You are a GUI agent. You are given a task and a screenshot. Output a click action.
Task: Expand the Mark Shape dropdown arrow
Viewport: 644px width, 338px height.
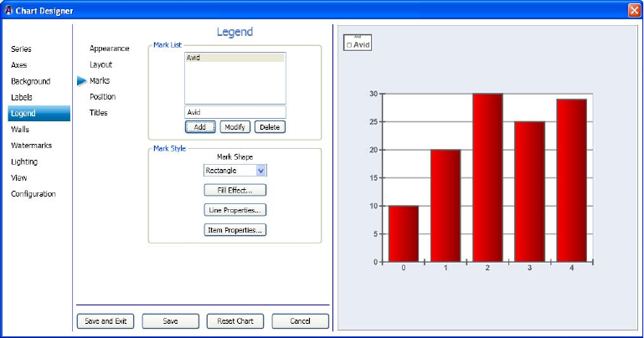coord(260,170)
